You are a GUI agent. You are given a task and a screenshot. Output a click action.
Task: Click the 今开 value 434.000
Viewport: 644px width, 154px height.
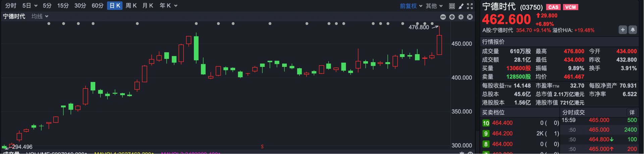(x=626, y=51)
